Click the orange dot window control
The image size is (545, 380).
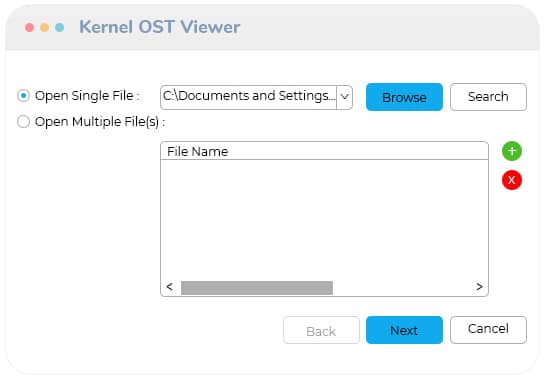pyautogui.click(x=44, y=27)
